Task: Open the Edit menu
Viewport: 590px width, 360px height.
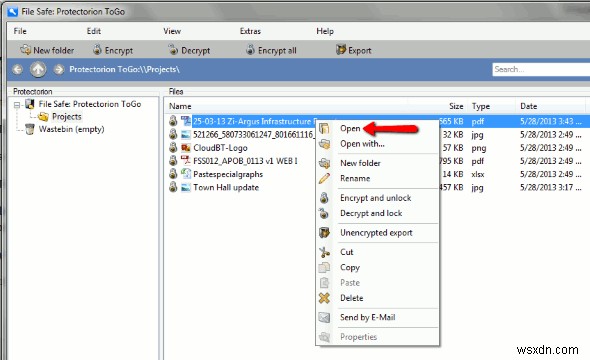Action: tap(94, 31)
